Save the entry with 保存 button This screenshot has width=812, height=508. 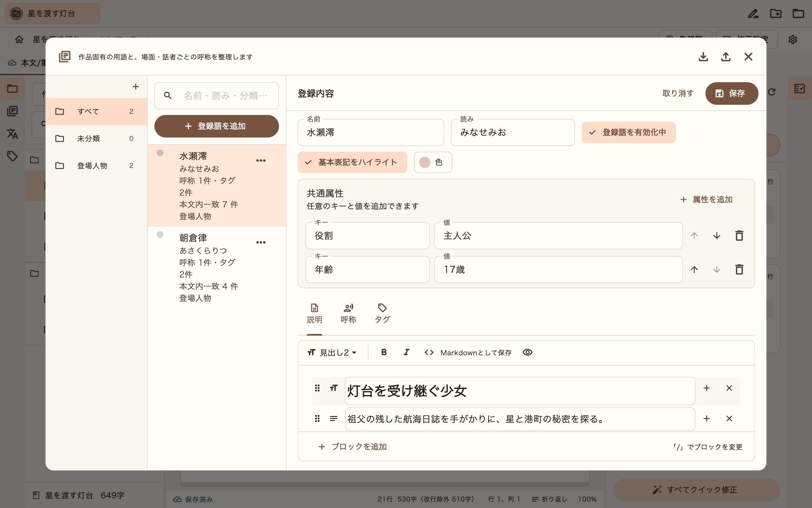731,93
